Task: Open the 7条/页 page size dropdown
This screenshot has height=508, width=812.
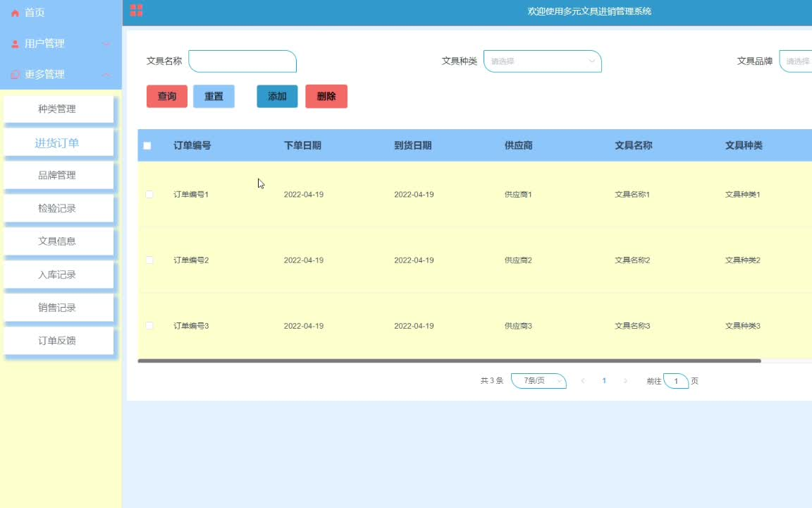Action: [539, 380]
